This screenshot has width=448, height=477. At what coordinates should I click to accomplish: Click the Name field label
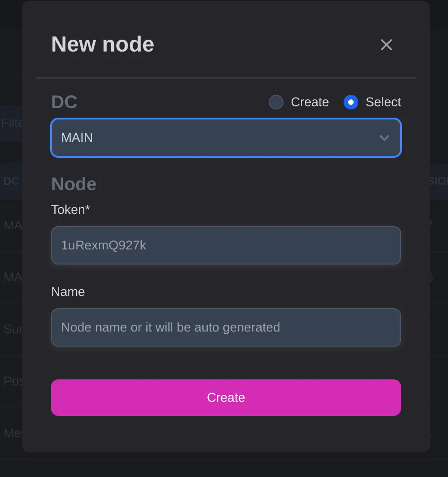pos(68,292)
